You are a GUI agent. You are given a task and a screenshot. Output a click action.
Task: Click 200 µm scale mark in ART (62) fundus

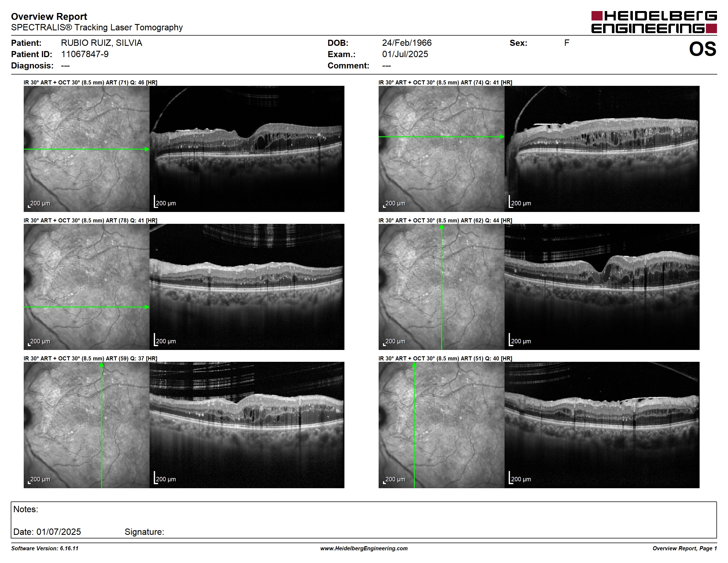coord(394,342)
